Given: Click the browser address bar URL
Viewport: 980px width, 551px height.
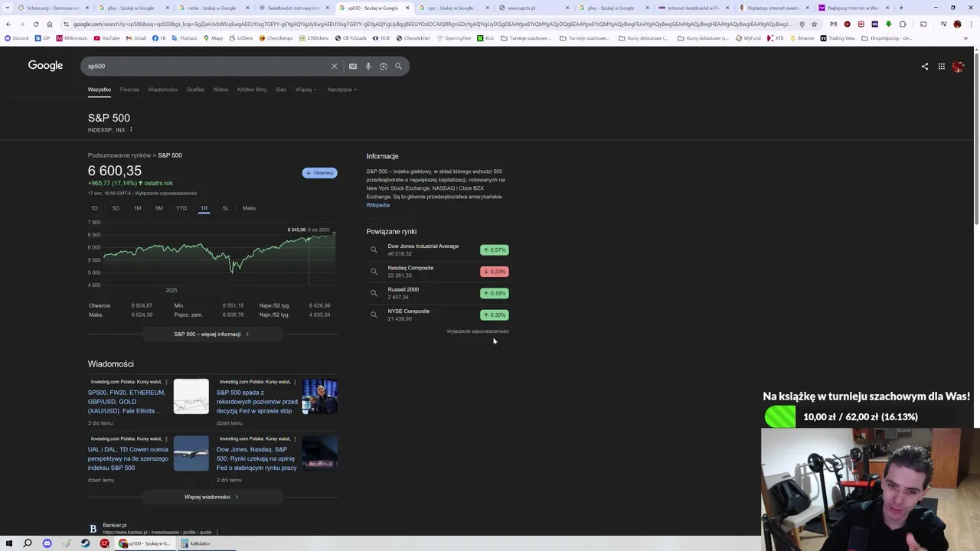Looking at the screenshot, I should click(433, 24).
